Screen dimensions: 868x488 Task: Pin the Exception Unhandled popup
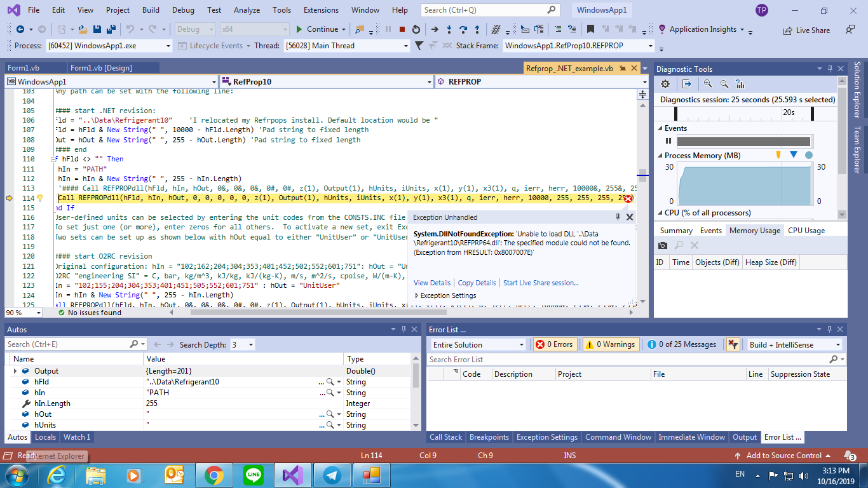pos(618,217)
